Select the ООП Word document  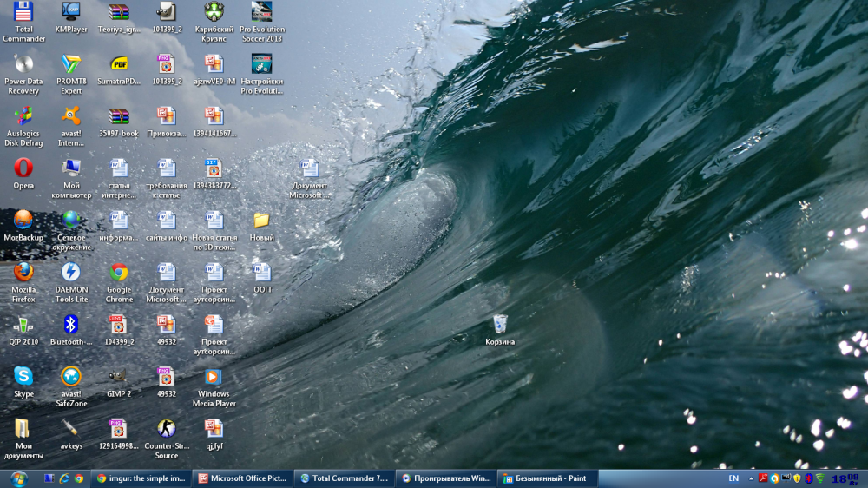tap(262, 278)
